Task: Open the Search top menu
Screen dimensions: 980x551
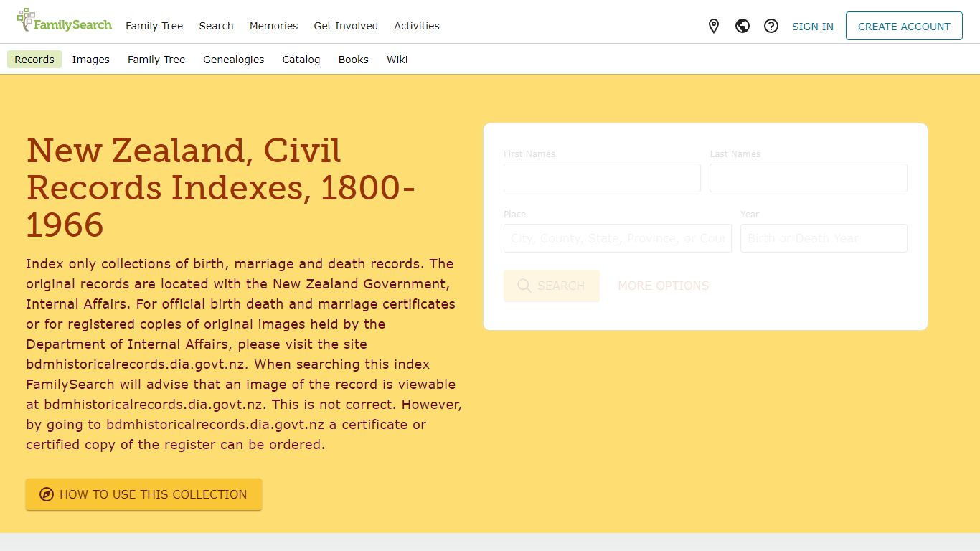Action: (216, 26)
